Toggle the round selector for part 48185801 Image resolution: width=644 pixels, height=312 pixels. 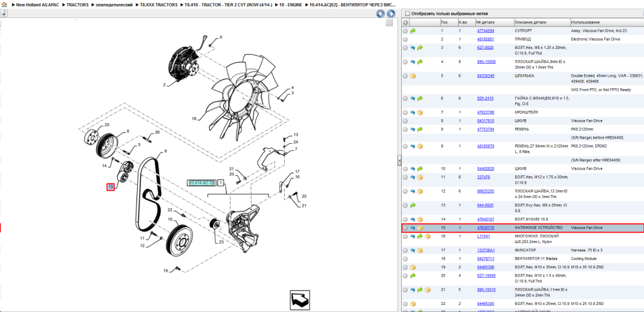click(x=406, y=39)
